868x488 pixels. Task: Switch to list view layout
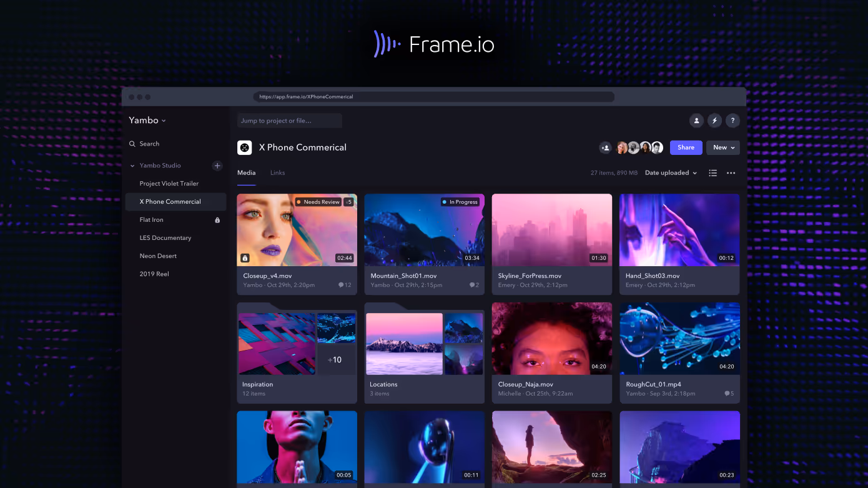tap(713, 172)
